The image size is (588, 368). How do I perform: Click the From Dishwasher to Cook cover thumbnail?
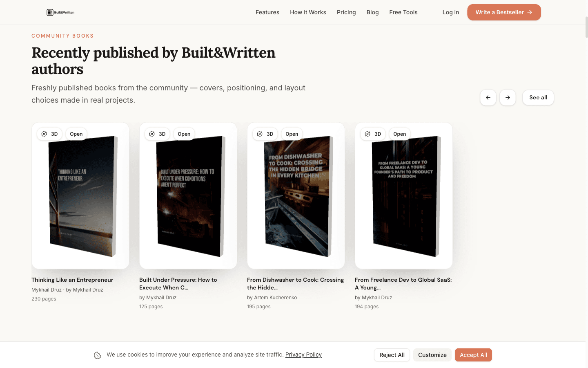click(296, 200)
